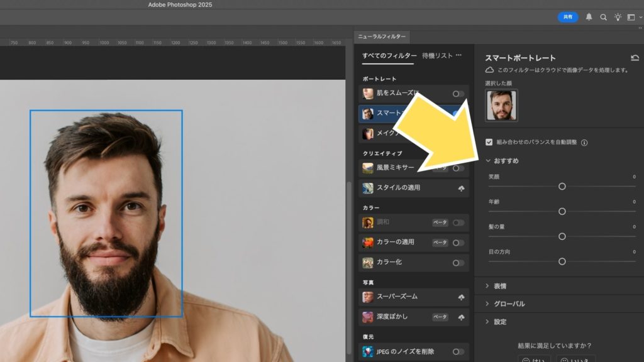Switch to the 待機リスト tab
Viewport: 644px width, 362px height.
[437, 56]
